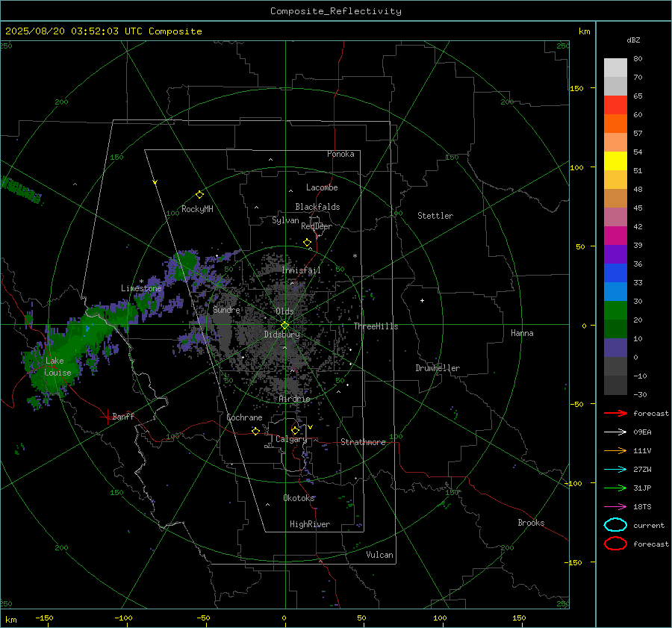Click the Blackfalds town label
The image size is (672, 628).
[317, 207]
